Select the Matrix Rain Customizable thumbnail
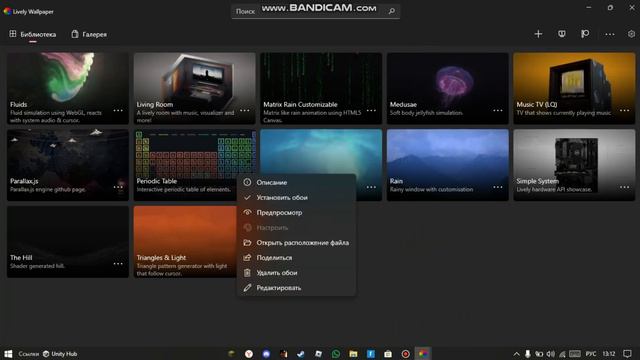The width and height of the screenshot is (640, 360). (x=321, y=88)
